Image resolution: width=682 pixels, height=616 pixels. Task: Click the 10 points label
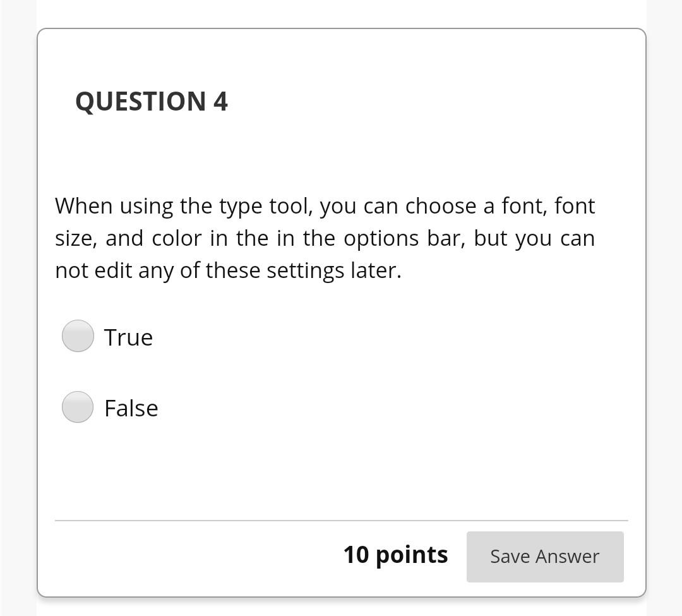tap(395, 555)
